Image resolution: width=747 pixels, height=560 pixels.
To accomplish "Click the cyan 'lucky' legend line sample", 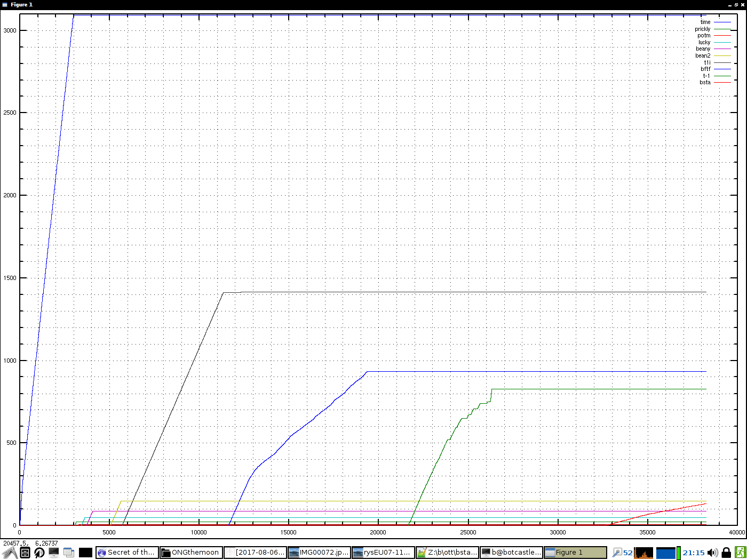I will click(722, 43).
